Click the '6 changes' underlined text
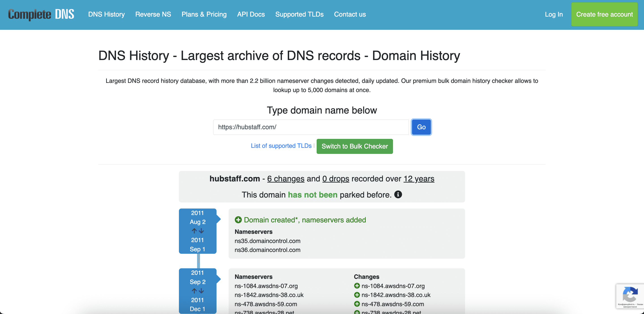The height and width of the screenshot is (314, 644). tap(286, 179)
